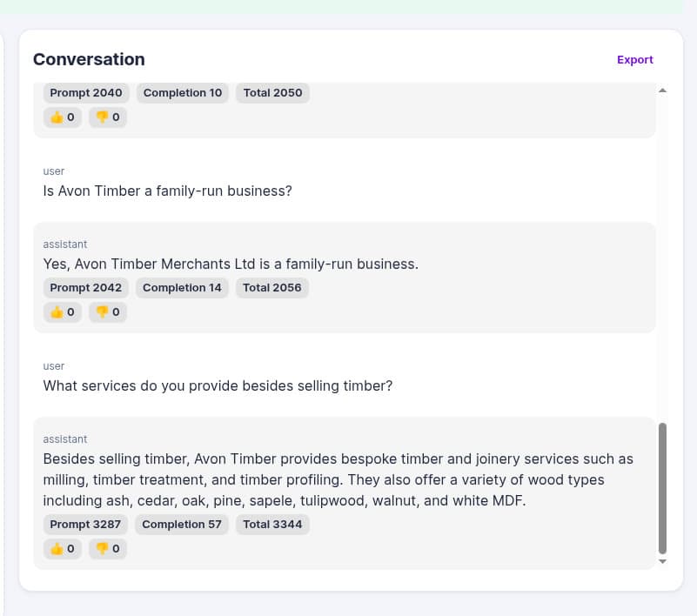Thumbs up the family-run business answer
This screenshot has width=697, height=616.
pyautogui.click(x=63, y=312)
